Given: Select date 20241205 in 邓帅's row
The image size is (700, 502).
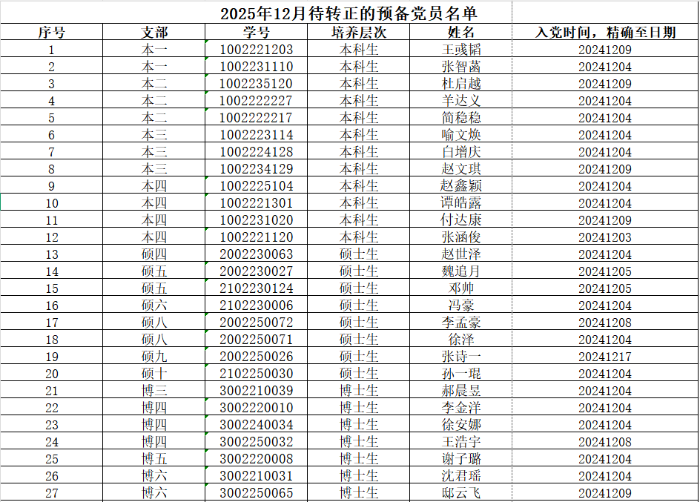Looking at the screenshot, I should [605, 288].
